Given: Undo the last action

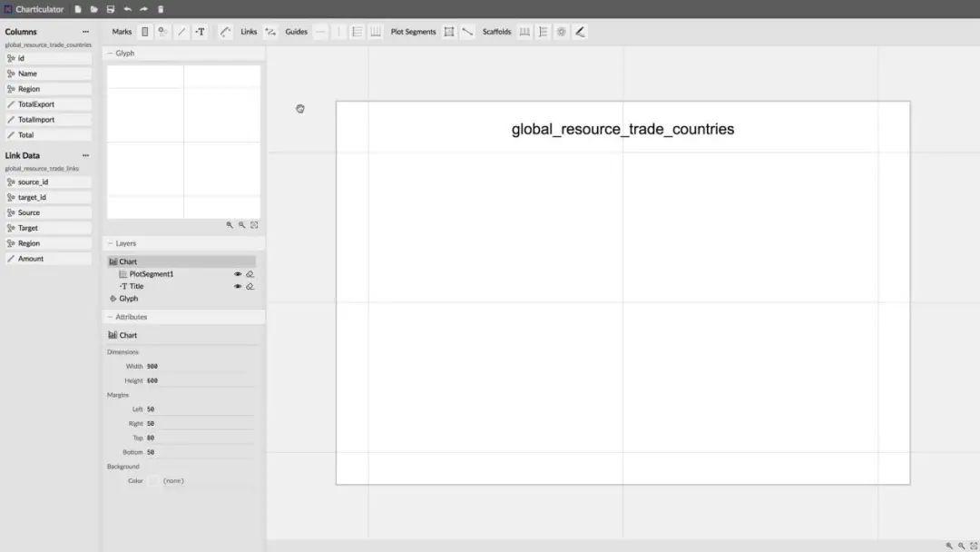Looking at the screenshot, I should point(128,9).
